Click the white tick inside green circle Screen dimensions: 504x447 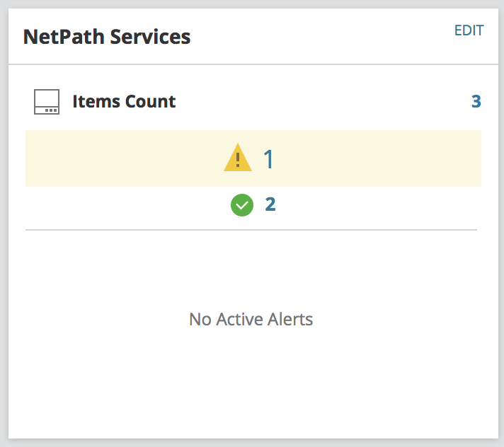[x=242, y=206]
